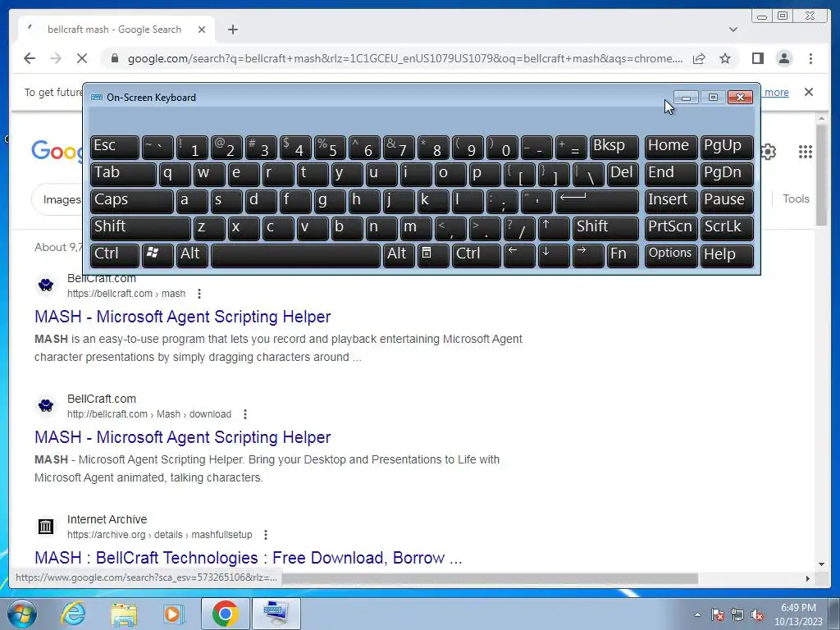
Task: Open on-screen keyboard Help
Action: coord(727,255)
